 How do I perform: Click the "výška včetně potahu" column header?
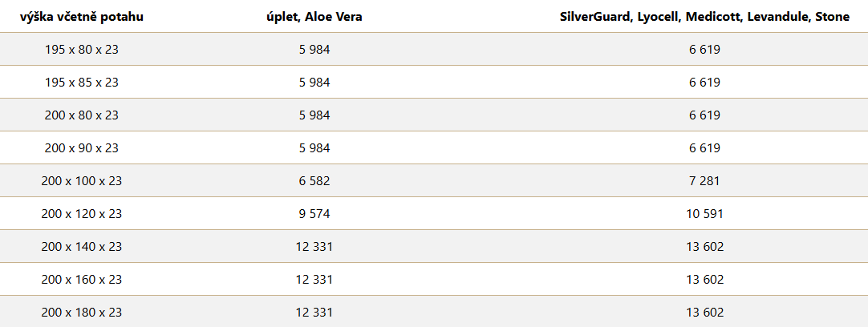point(82,16)
